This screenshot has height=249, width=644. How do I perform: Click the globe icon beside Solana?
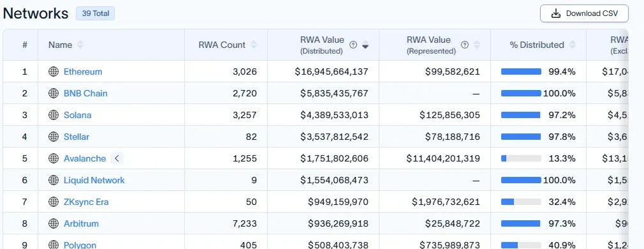coord(54,115)
